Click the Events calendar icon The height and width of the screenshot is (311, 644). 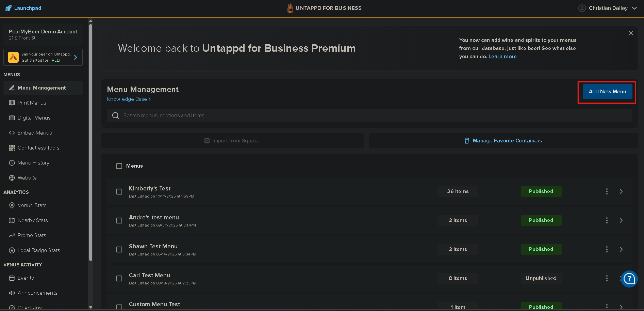[12, 278]
